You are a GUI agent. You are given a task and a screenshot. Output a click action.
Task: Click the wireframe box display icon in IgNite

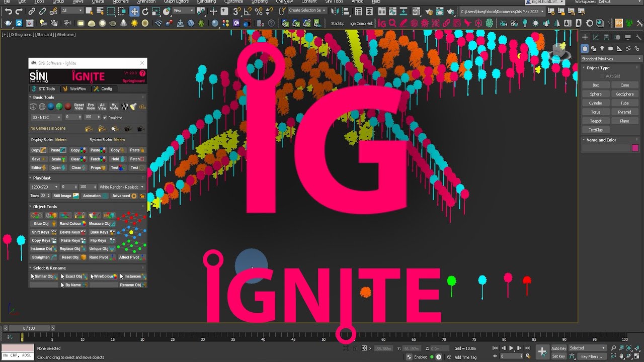(33, 107)
